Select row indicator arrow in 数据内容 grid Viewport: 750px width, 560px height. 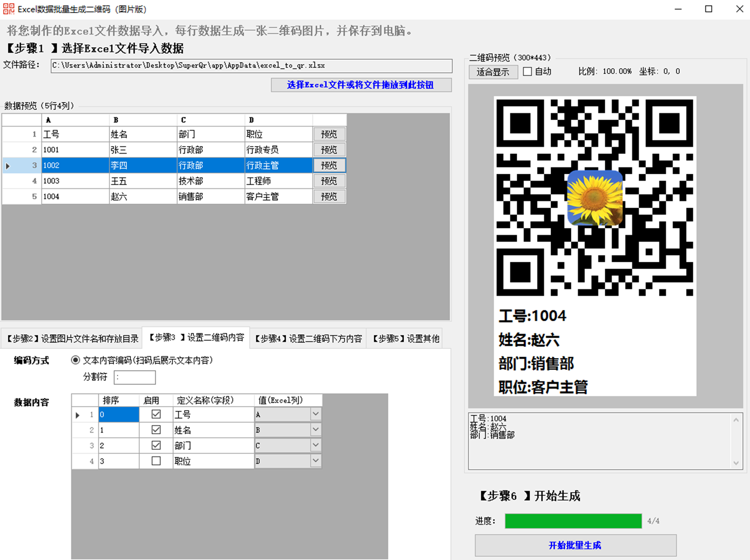click(78, 415)
